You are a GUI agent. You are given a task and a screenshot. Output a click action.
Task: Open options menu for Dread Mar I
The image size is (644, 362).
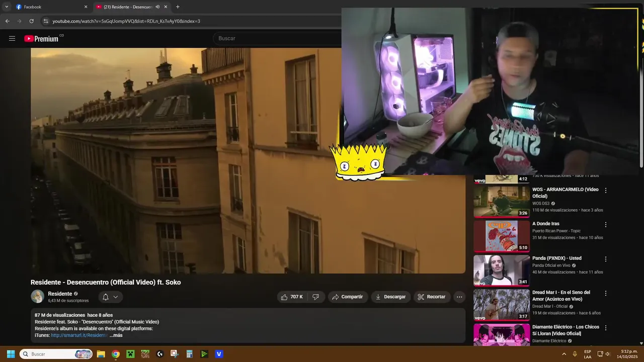click(x=606, y=293)
